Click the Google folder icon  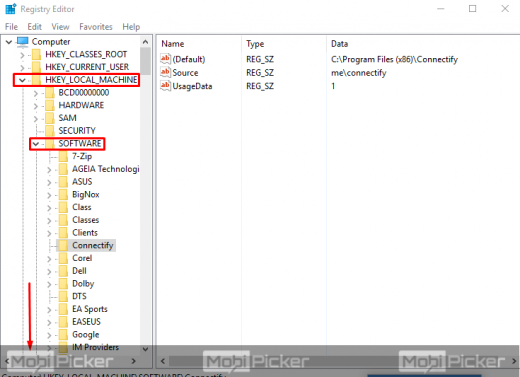pos(63,334)
